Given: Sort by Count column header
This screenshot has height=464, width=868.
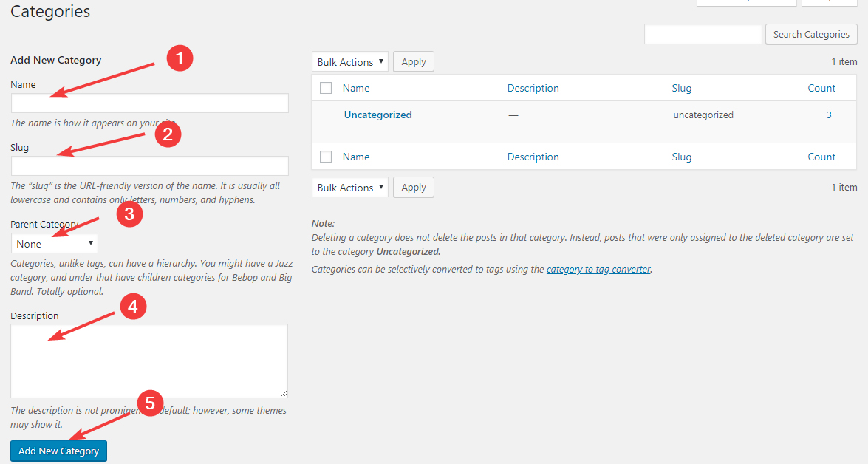Looking at the screenshot, I should 821,88.
